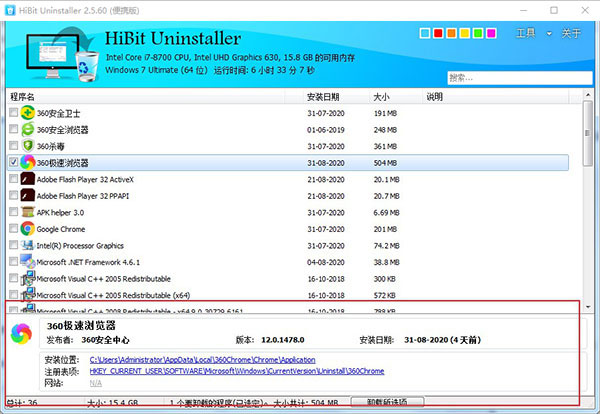Click the Google Chrome icon
Screen dimensions: 600x414
(x=28, y=228)
